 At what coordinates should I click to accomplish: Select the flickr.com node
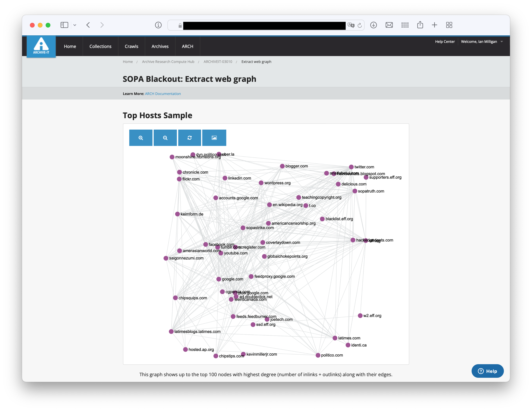[x=179, y=179]
